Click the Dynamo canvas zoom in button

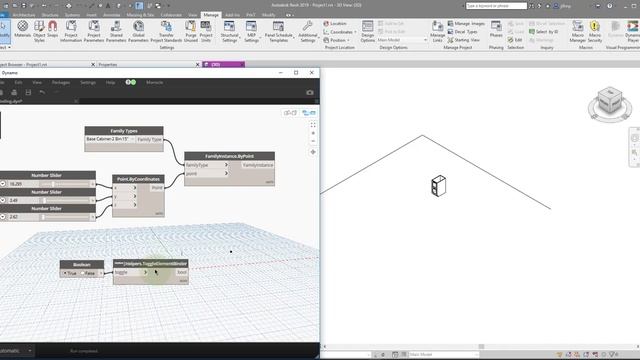click(x=313, y=133)
